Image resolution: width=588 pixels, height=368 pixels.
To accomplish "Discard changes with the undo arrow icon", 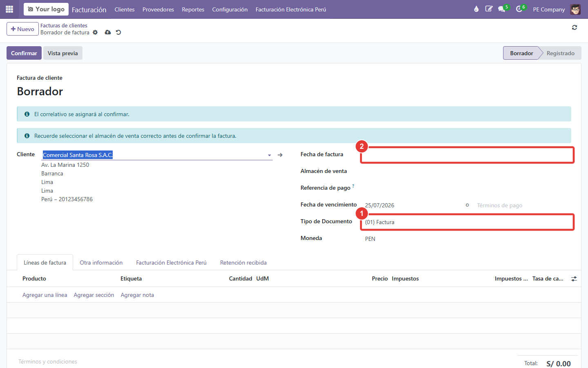I will click(x=118, y=32).
